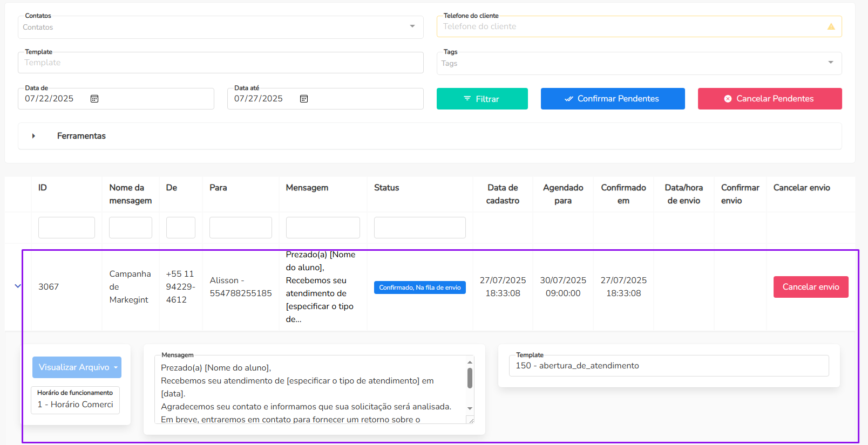Viewport: 868px width, 445px height.
Task: Click Confirmar Pendentes button
Action: 612,99
